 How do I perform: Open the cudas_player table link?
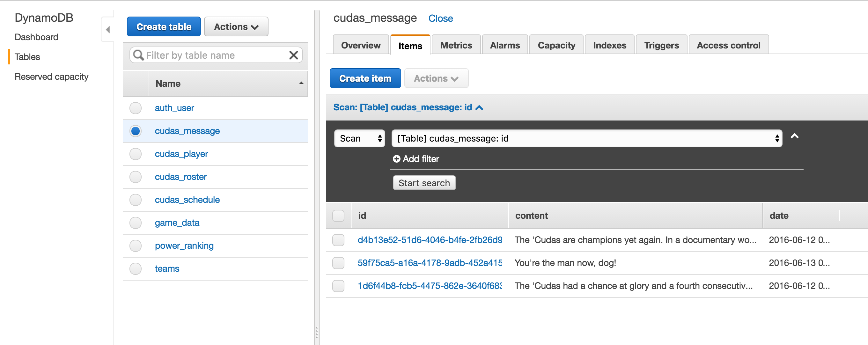(181, 154)
